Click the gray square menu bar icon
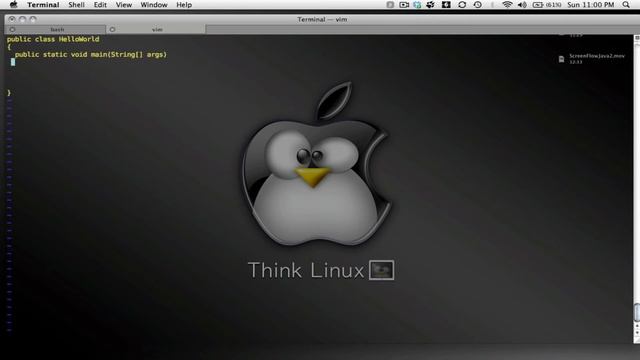The height and width of the screenshot is (360, 640). 390,5
